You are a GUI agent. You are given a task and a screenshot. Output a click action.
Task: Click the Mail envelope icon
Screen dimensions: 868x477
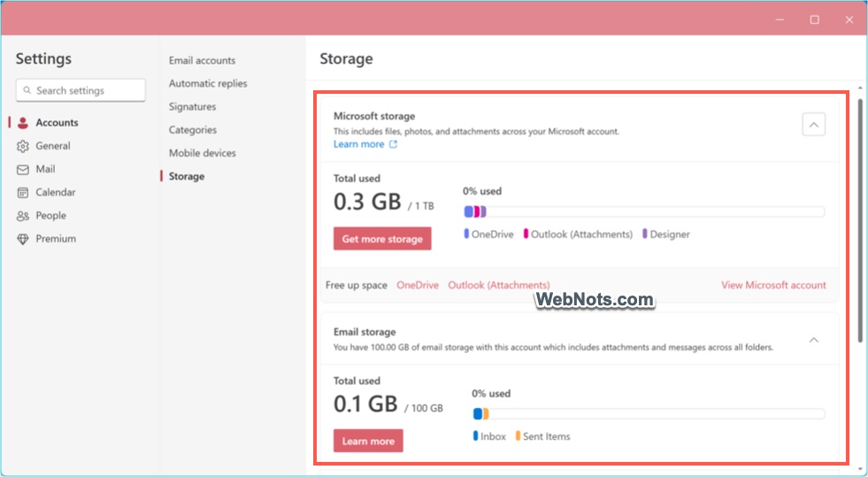coord(23,169)
